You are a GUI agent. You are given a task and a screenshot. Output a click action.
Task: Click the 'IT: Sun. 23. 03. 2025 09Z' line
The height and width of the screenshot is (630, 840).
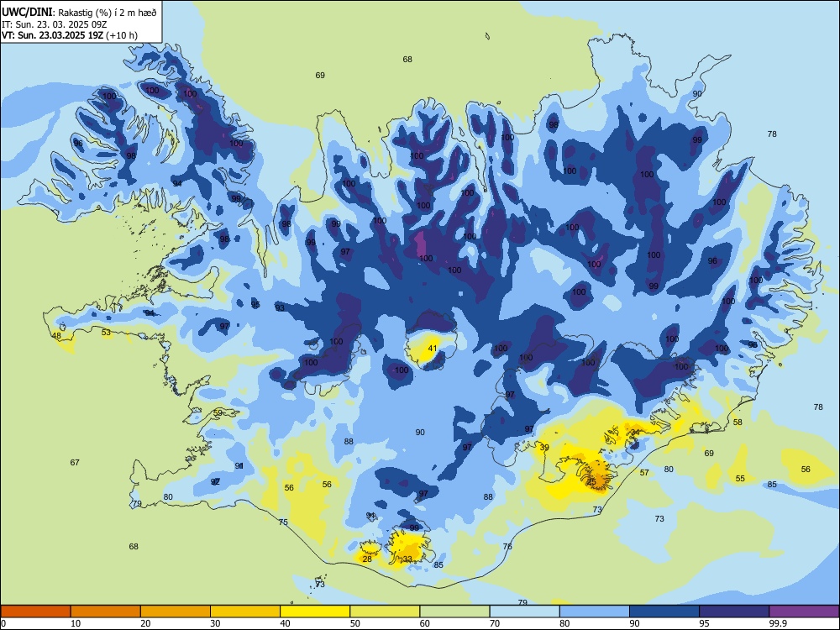[55, 24]
